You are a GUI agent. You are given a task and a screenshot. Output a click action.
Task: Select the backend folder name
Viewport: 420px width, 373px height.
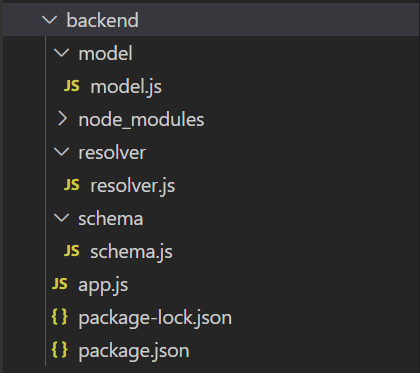tap(102, 20)
